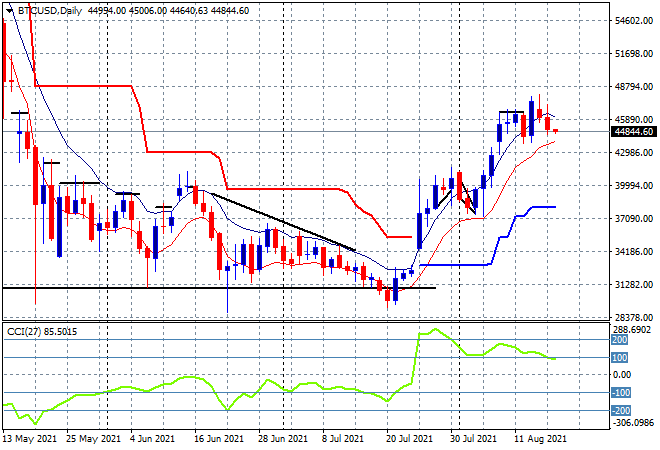The height and width of the screenshot is (450, 660).
Task: Click the 51698.00 price axis label
Action: [x=633, y=53]
